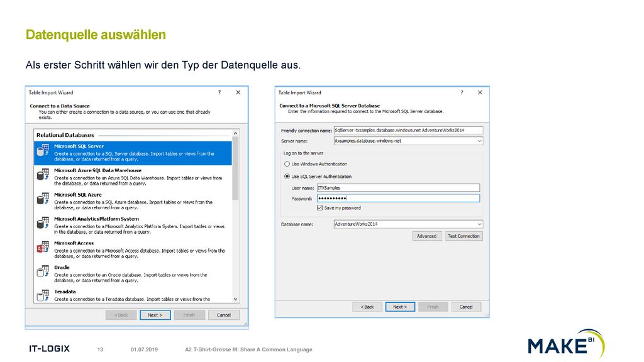Click the Microsoft Analytics Platform System icon
The height and width of the screenshot is (362, 644).
(x=43, y=223)
